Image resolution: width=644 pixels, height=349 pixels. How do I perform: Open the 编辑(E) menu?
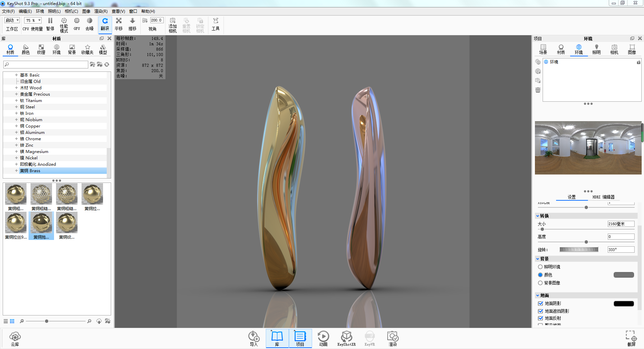pyautogui.click(x=25, y=11)
